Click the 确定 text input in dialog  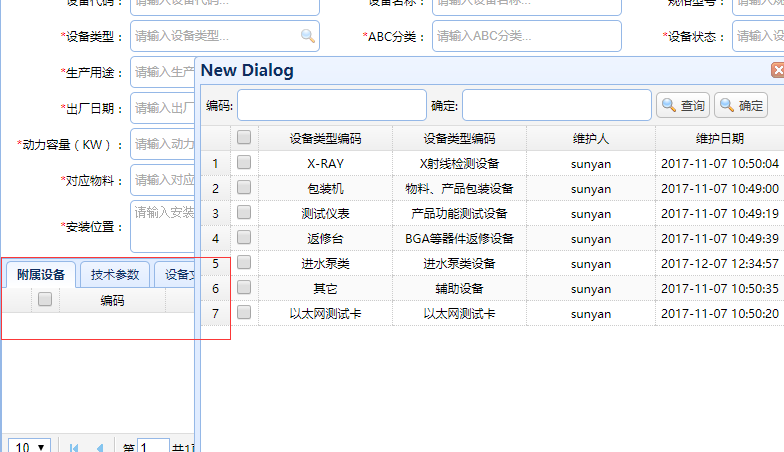pyautogui.click(x=556, y=105)
